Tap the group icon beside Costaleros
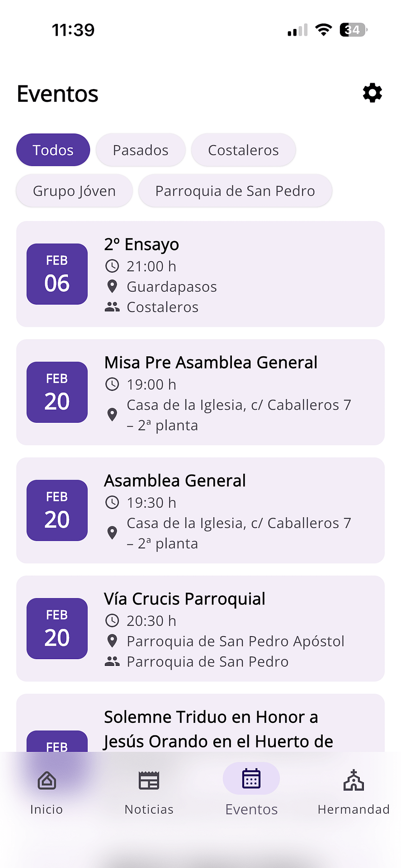The image size is (401, 868). click(112, 307)
